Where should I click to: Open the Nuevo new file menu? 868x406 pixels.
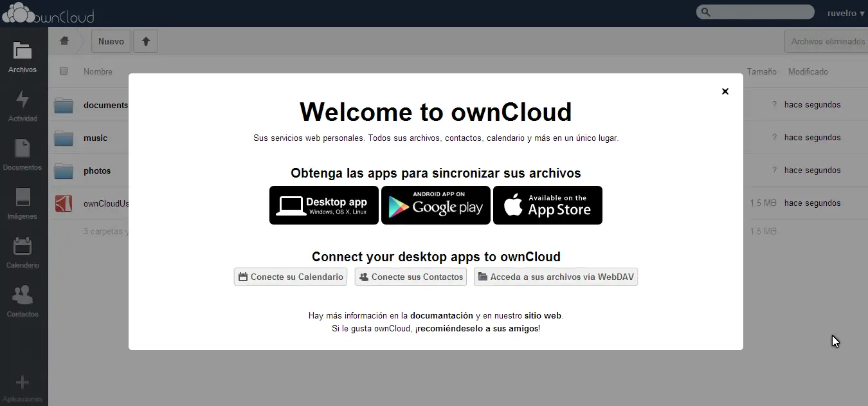point(111,41)
